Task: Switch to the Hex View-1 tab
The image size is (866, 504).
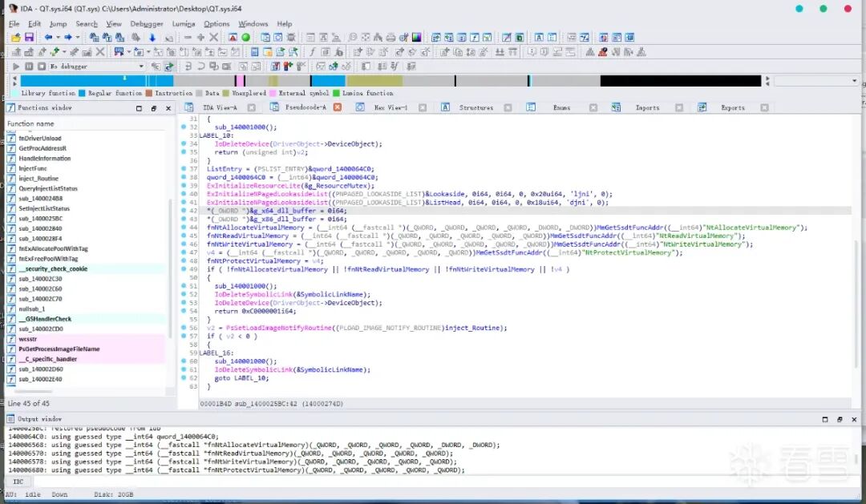Action: click(391, 107)
